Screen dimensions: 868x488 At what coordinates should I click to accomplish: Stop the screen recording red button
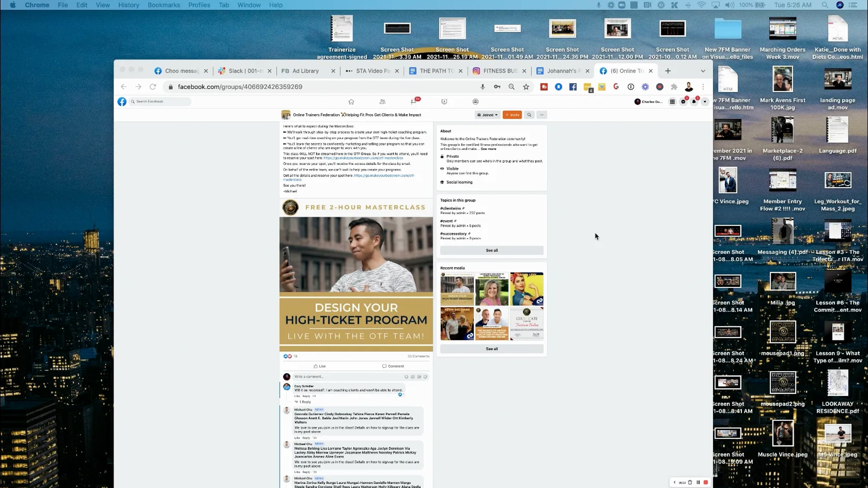tap(706, 482)
